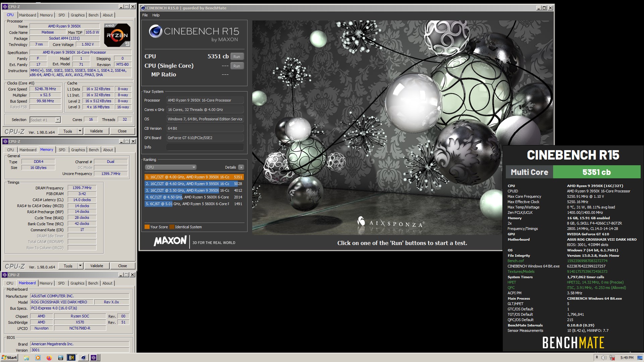Screen dimensions: 644x362
Task: Select ranking entry 1 Ryzen 9 3950X 5351
Action: [194, 177]
